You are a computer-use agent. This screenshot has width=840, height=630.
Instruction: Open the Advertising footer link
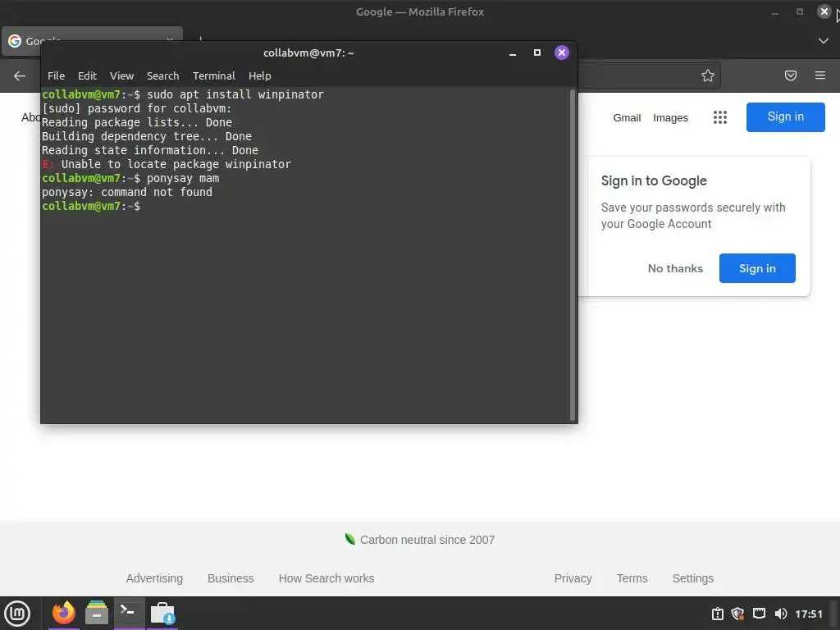[154, 578]
